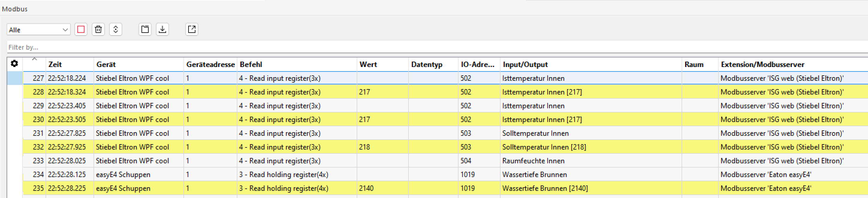Download the Modbus log with the export icon
Image resolution: width=868 pixels, height=198 pixels.
point(162,30)
